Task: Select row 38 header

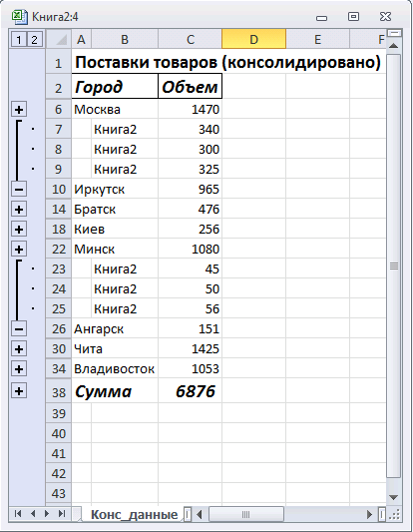Action: tap(59, 392)
